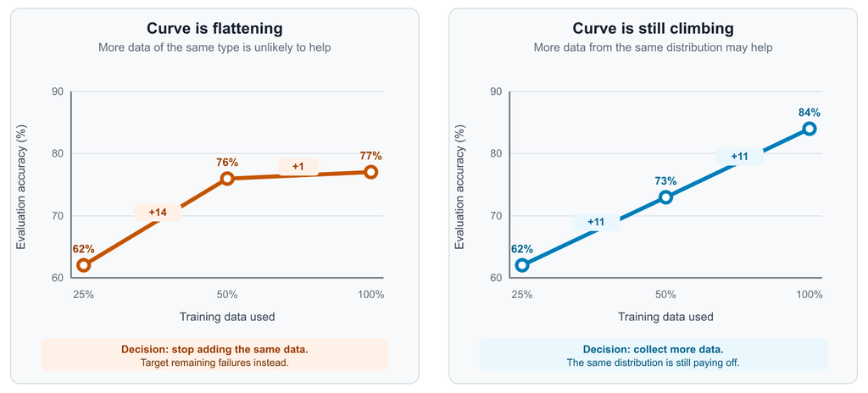868x393 pixels.
Task: Click the 84% data point marker
Action: pos(810,129)
